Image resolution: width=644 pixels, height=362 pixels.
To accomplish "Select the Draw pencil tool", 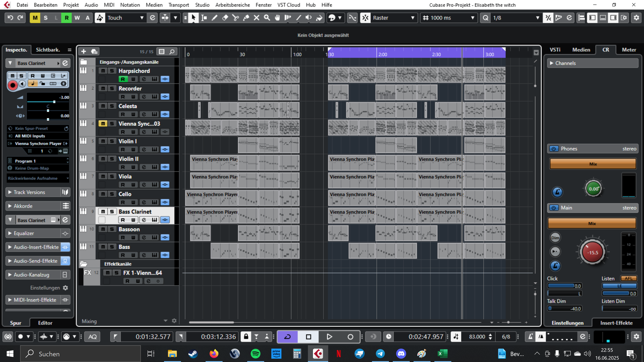I will coord(214,18).
